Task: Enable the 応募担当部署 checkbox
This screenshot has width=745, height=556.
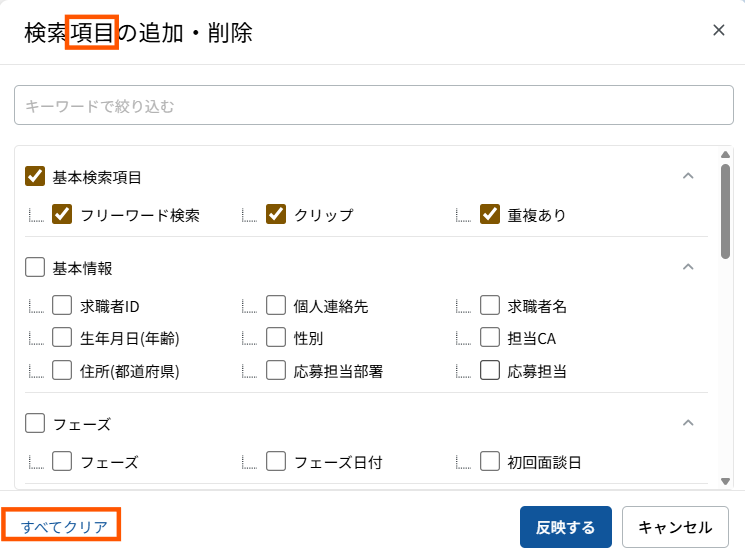Action: pyautogui.click(x=276, y=370)
